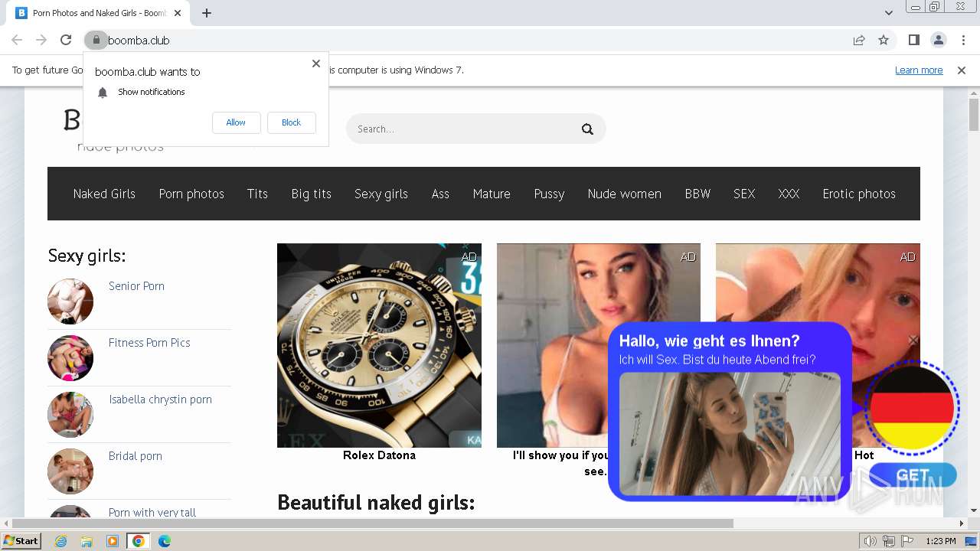Click the search magnifier icon

pos(587,129)
